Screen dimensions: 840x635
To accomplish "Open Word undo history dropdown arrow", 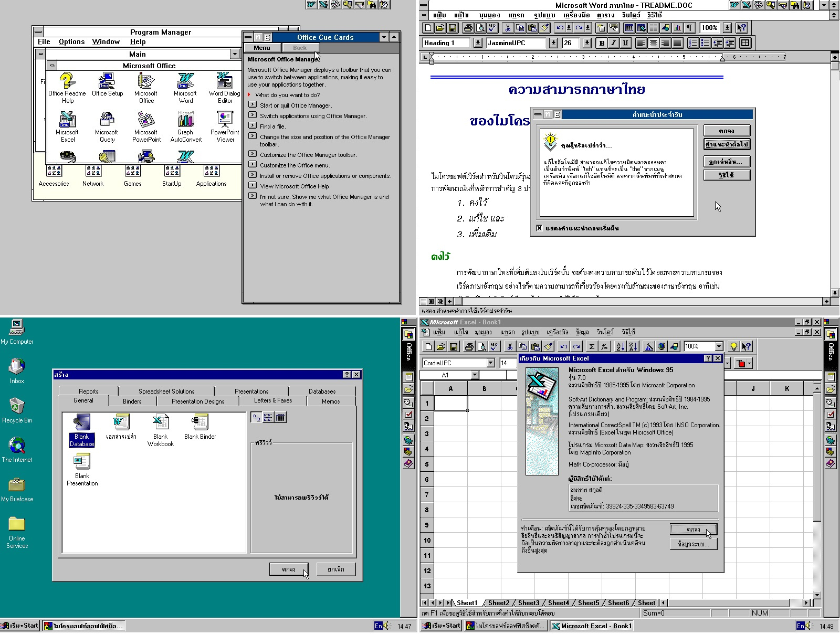I will (569, 28).
